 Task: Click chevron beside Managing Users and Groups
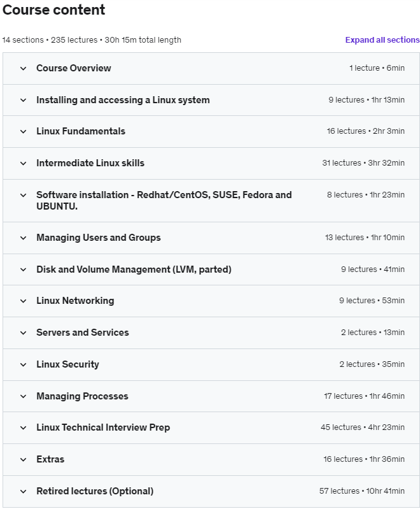pos(24,238)
